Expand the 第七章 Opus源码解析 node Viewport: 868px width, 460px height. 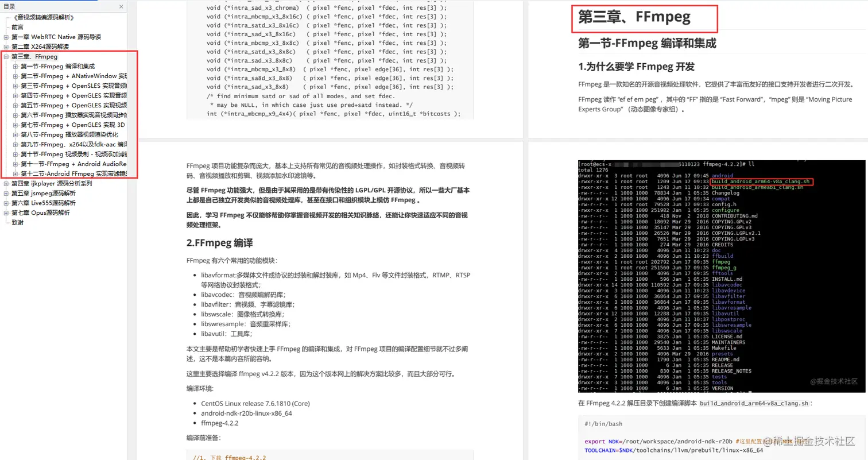[6, 213]
